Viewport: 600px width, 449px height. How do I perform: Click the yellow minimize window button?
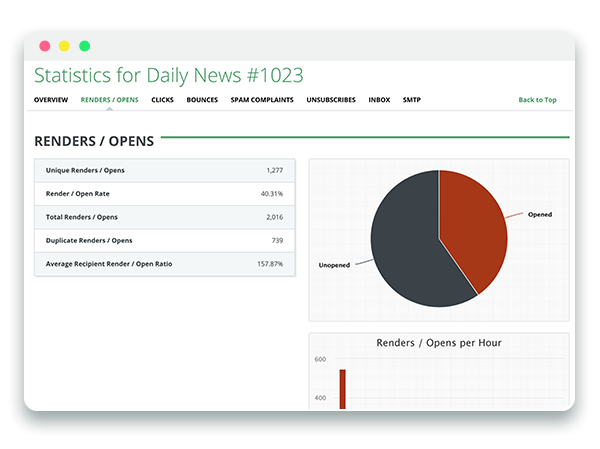[64, 46]
